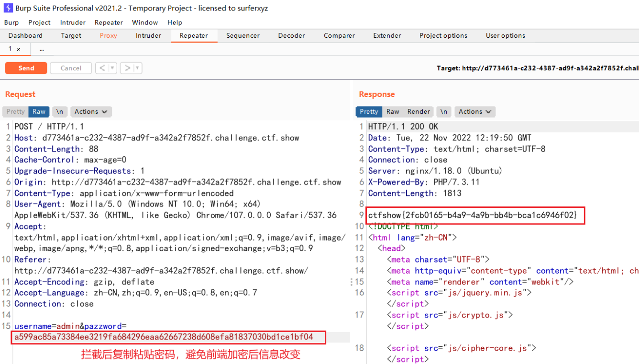Toggle \n non-printable chars in Response
639x364 pixels.
pos(444,112)
